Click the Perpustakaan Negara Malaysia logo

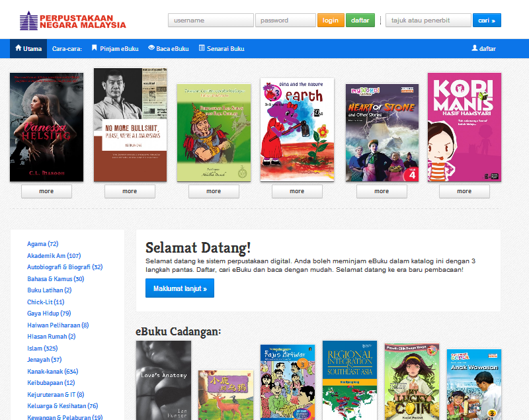[73, 21]
